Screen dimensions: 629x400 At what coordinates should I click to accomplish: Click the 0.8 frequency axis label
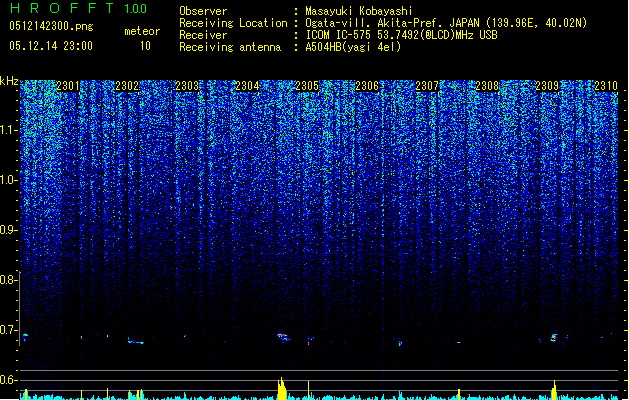(x=8, y=280)
